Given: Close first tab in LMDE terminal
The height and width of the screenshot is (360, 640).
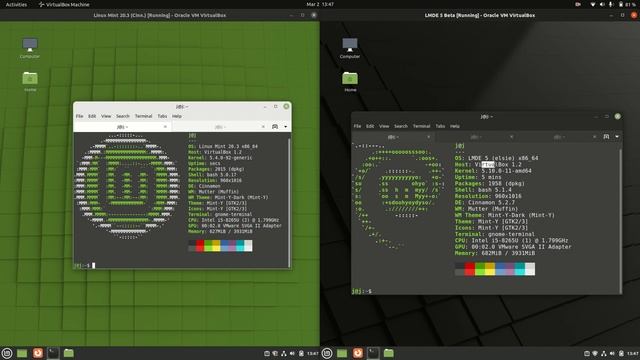Looking at the screenshot, I should 429,137.
